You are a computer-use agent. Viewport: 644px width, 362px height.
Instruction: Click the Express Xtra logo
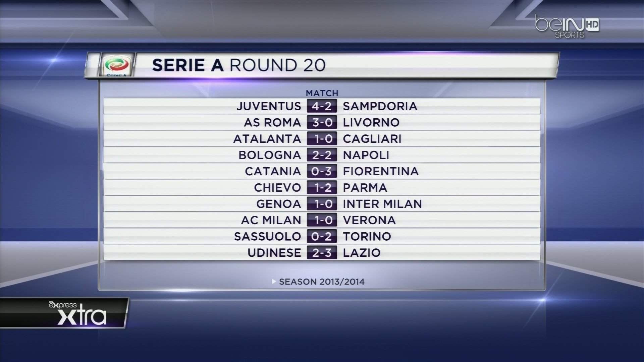(77, 313)
